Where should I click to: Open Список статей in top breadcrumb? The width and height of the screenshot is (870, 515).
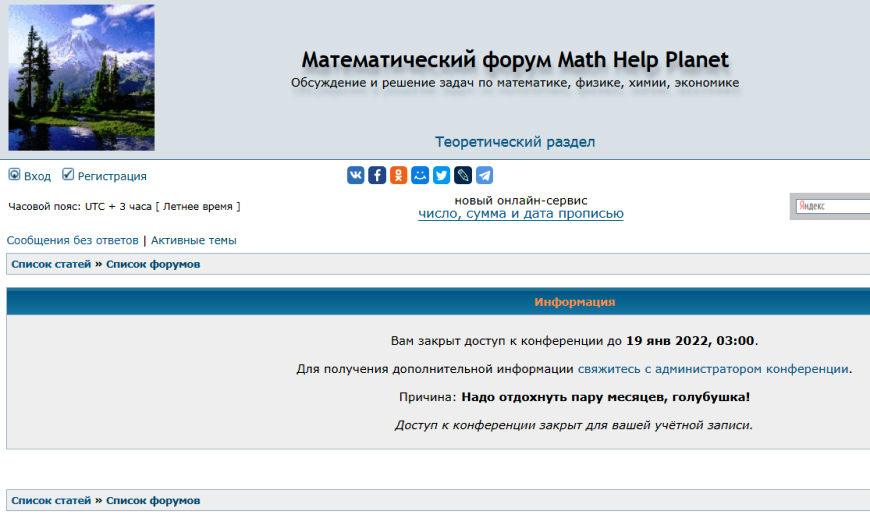point(51,264)
